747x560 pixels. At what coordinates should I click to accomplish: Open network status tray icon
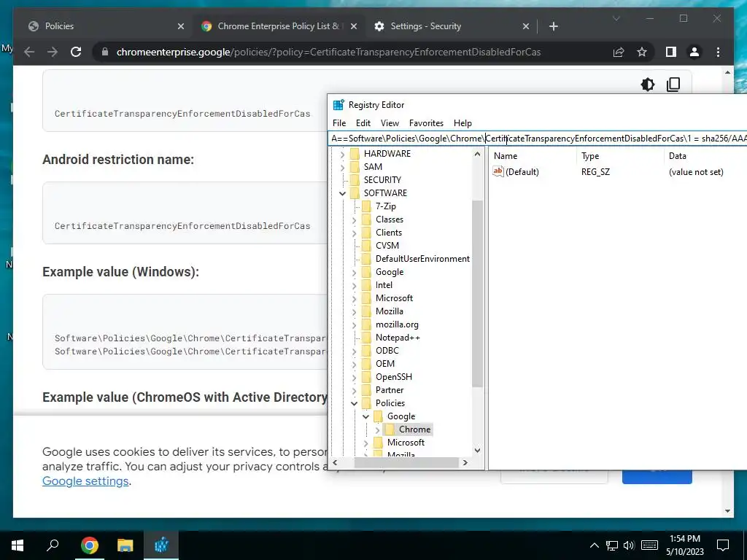coord(612,545)
